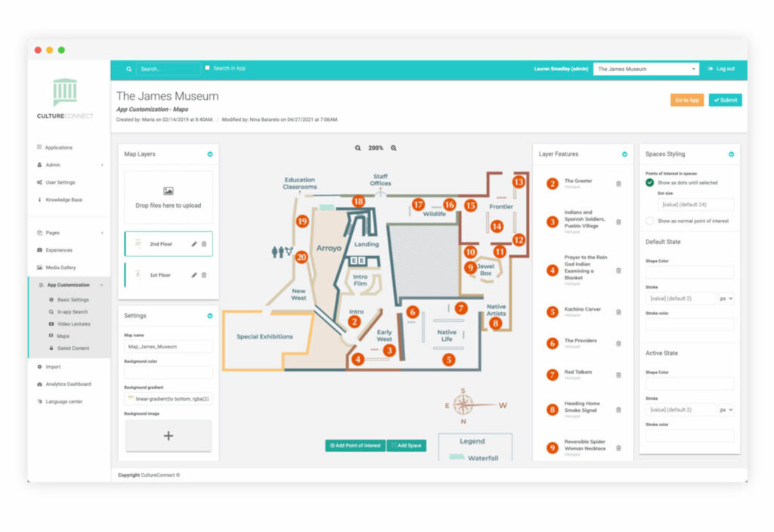774x532 pixels.
Task: Click the zoom in magnifier icon
Action: [x=394, y=148]
